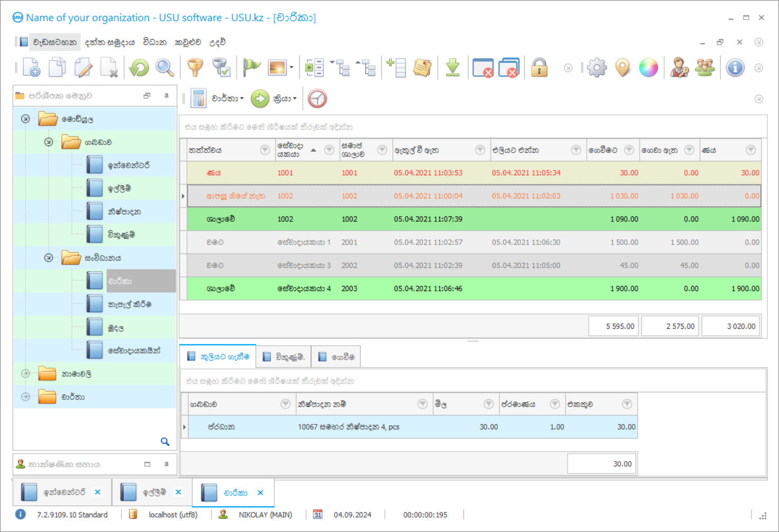Click the color wheel theme icon

[648, 68]
